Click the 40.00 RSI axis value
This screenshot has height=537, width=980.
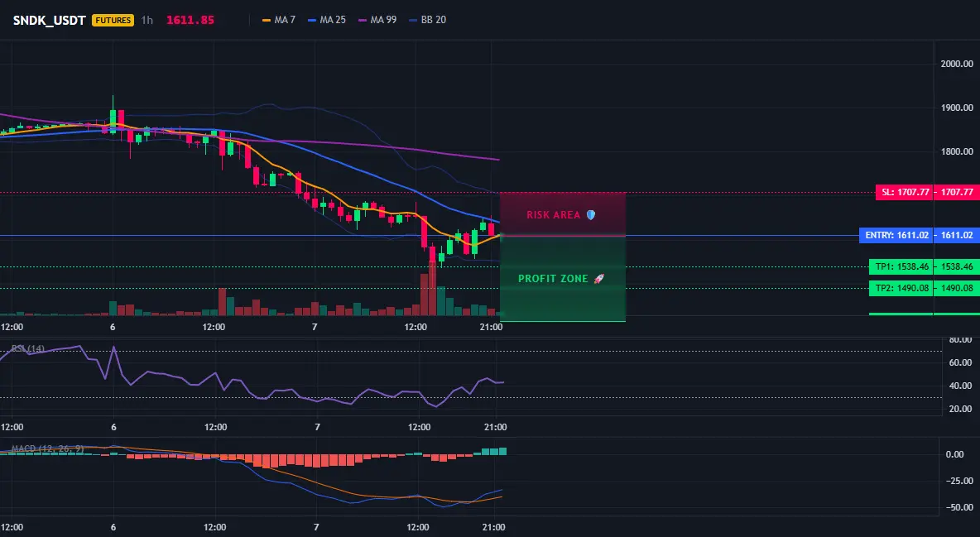point(961,386)
